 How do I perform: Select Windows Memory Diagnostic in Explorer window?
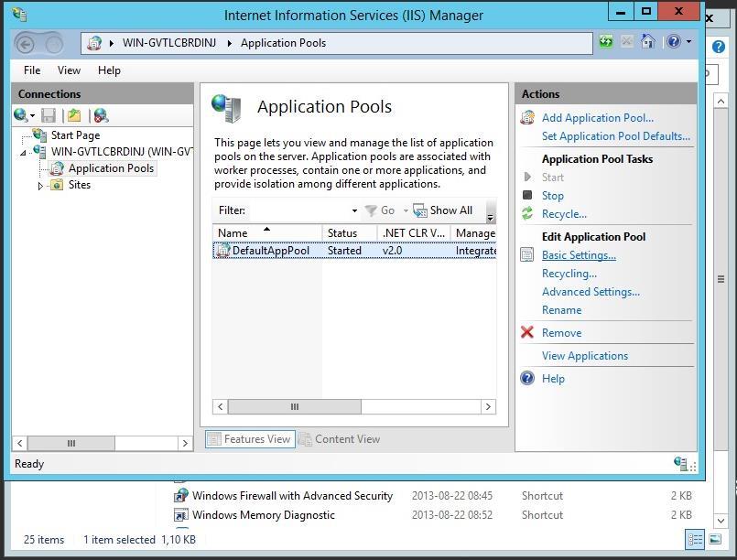coord(264,515)
